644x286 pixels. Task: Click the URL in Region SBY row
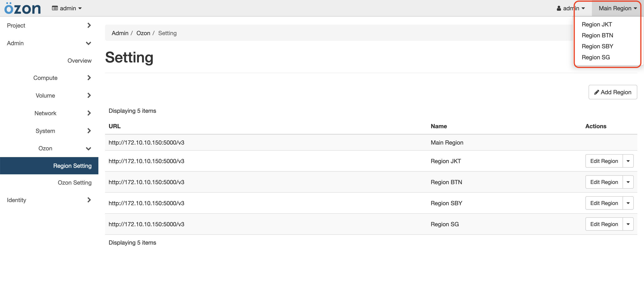(146, 203)
